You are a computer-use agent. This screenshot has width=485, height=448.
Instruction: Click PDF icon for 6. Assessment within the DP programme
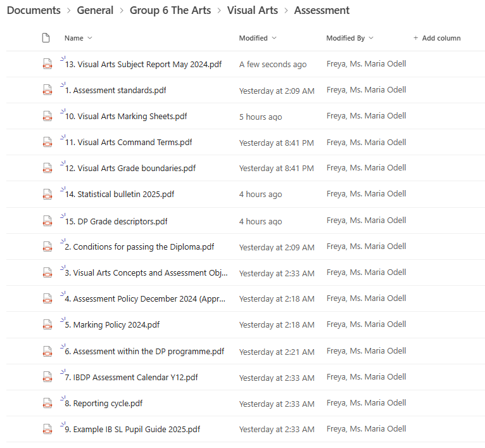tap(47, 352)
